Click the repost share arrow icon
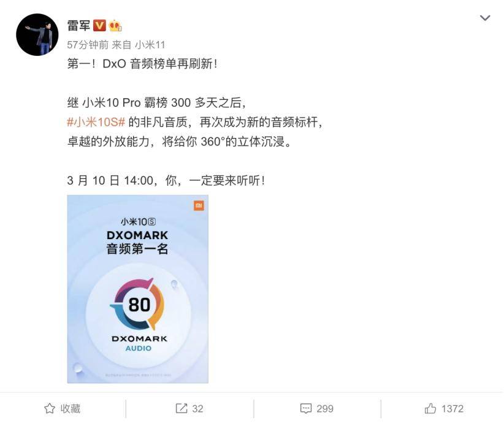 (181, 408)
